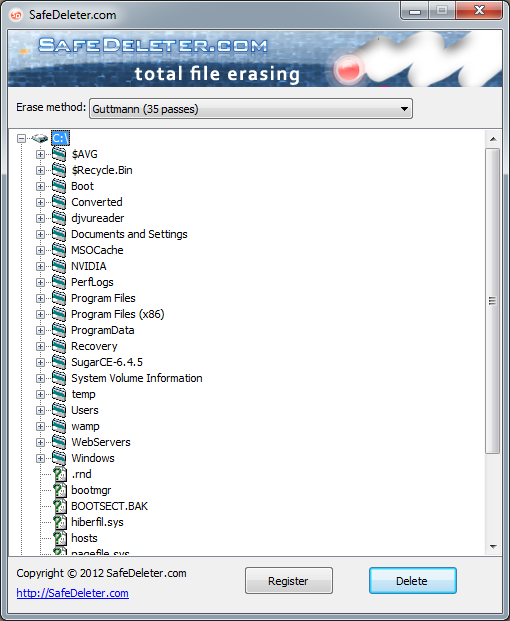The image size is (510, 621).
Task: Select the NVIDIA folder name
Action: [x=89, y=266]
